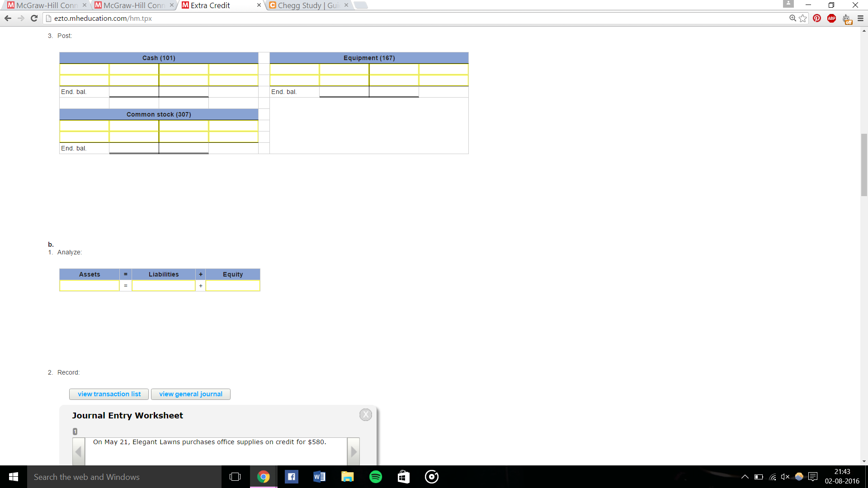868x488 pixels.
Task: Click the Assets input cell
Action: point(90,286)
